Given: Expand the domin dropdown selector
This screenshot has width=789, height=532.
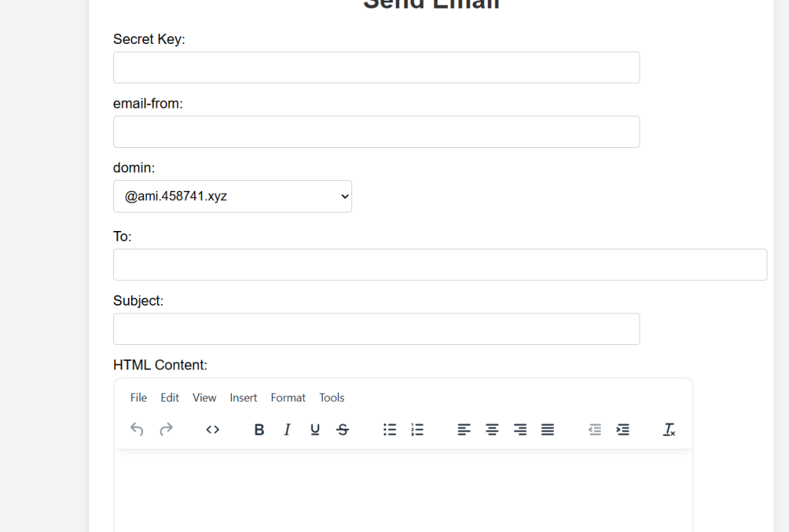Looking at the screenshot, I should pos(232,196).
